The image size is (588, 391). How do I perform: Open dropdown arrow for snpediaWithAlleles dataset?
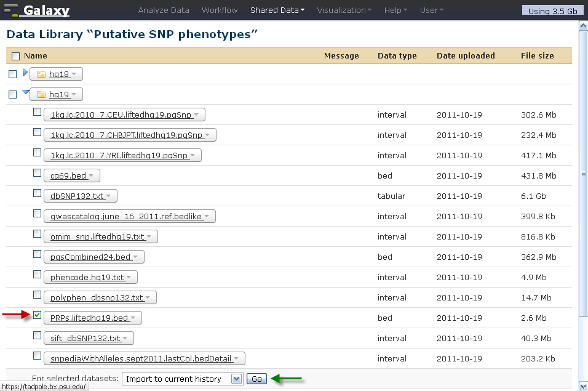tap(236, 358)
